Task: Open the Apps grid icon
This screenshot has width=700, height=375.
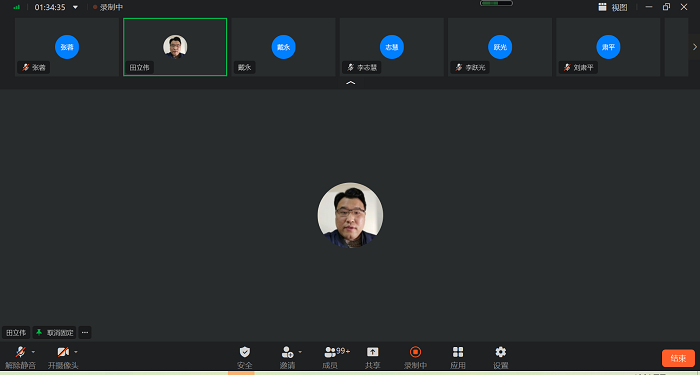Action: (x=458, y=352)
